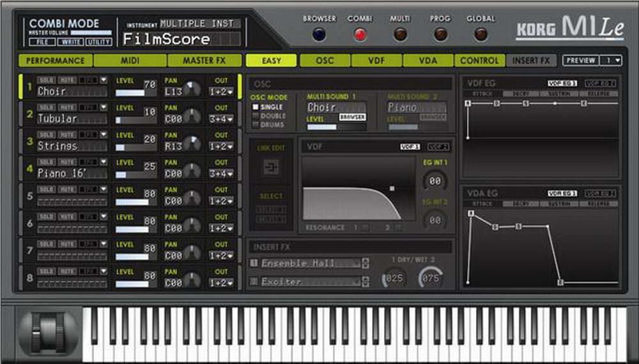Adjust Multi Sound 1 level slider
Viewport: 639px width, 364px height.
tap(336, 127)
